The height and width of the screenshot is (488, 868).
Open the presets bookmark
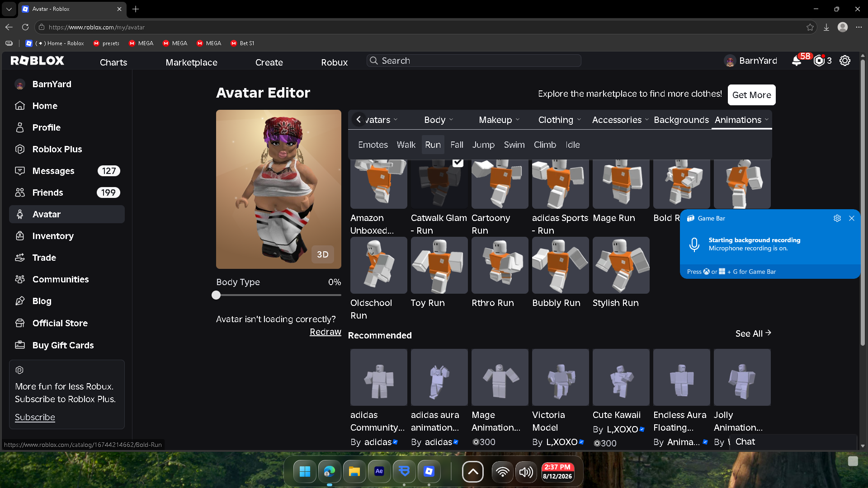tap(106, 43)
